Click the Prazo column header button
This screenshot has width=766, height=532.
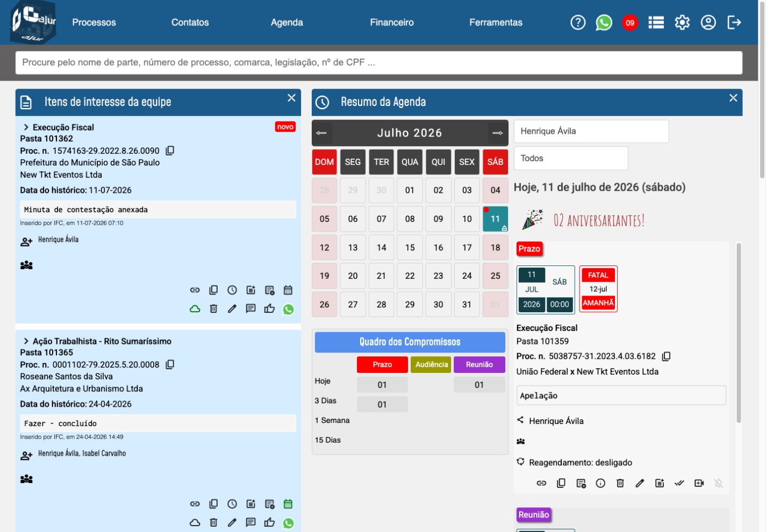point(382,364)
